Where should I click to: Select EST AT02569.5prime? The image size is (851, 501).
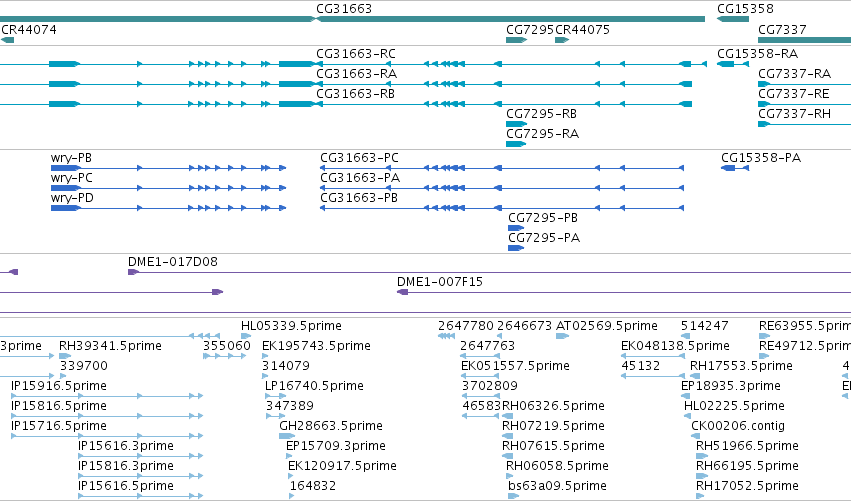(607, 326)
